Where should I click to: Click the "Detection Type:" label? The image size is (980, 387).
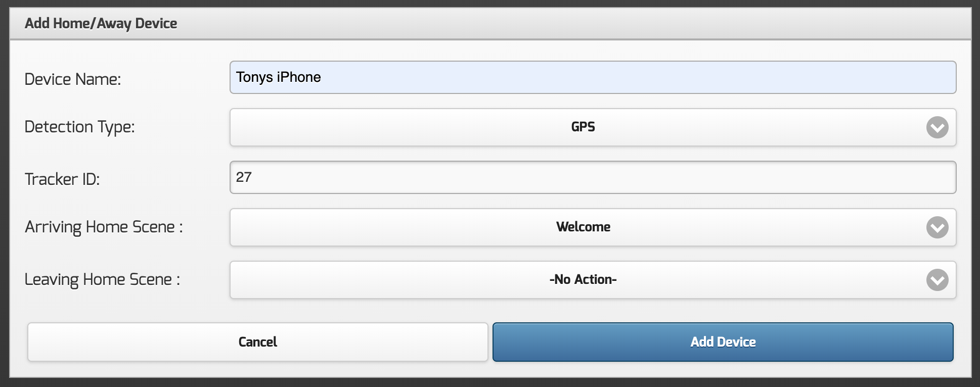[79, 127]
